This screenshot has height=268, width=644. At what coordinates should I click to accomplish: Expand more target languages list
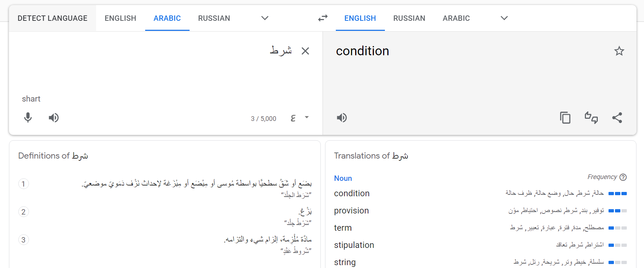click(x=504, y=18)
